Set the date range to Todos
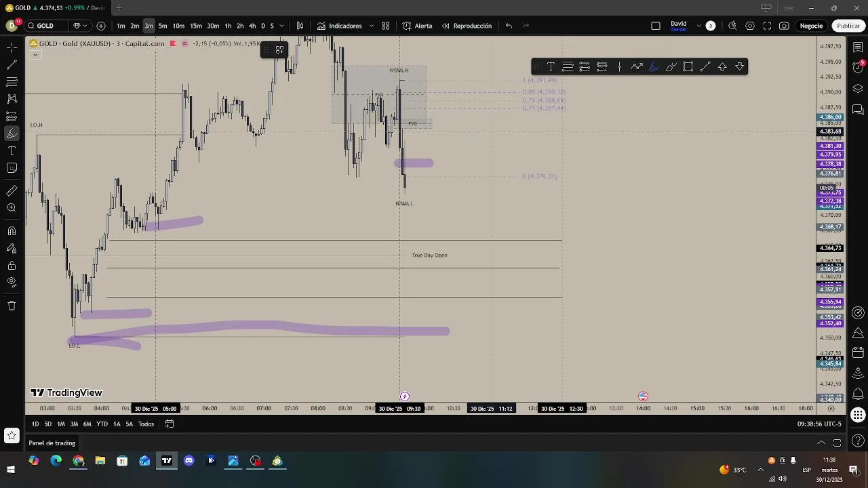This screenshot has height=488, width=868. 146,424
